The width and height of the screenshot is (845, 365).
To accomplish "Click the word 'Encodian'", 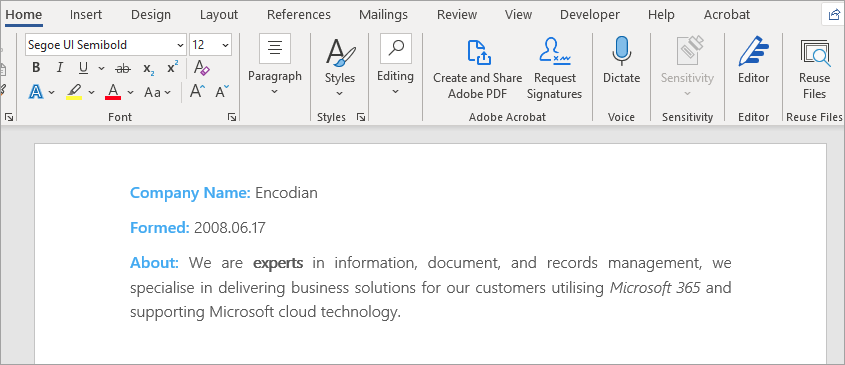I will click(286, 192).
